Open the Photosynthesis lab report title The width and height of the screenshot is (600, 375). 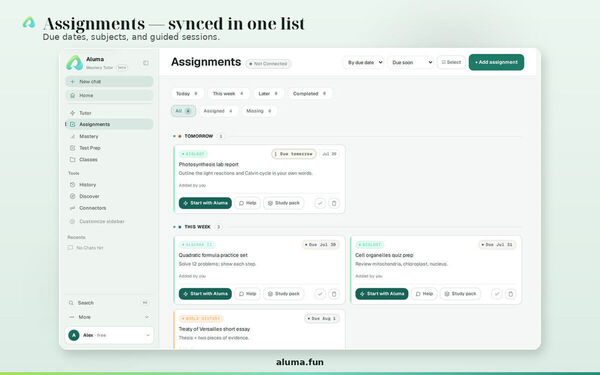tap(209, 165)
